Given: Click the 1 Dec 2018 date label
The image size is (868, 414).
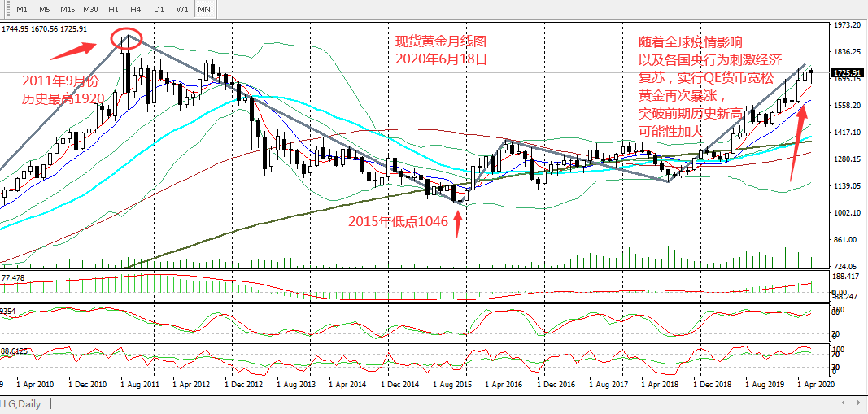Looking at the screenshot, I should [x=713, y=384].
